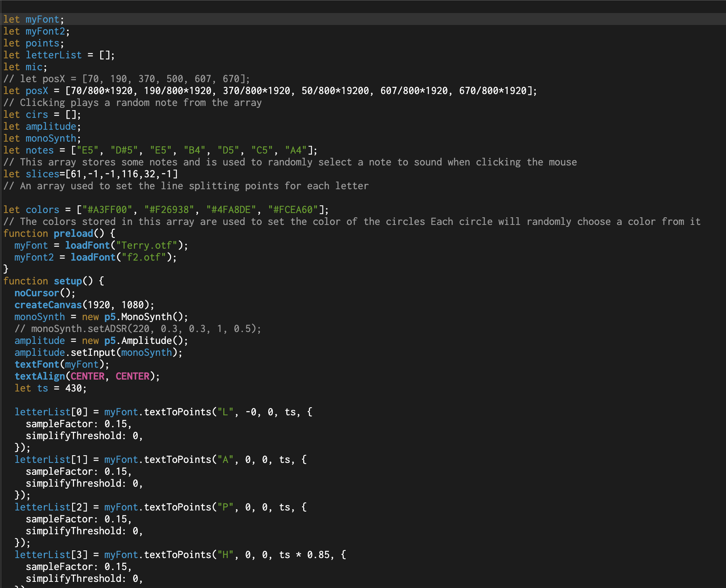Click the "let myFont2;" declaration line

pos(36,31)
